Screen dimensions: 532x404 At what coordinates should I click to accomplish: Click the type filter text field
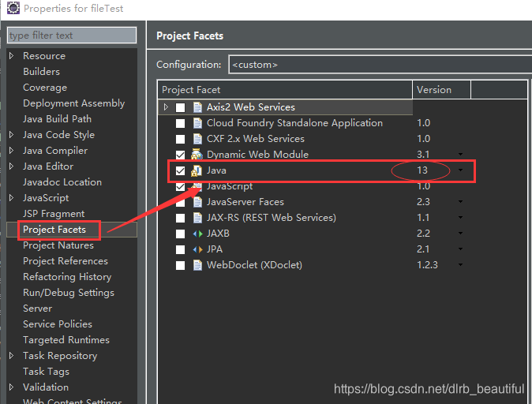72,36
